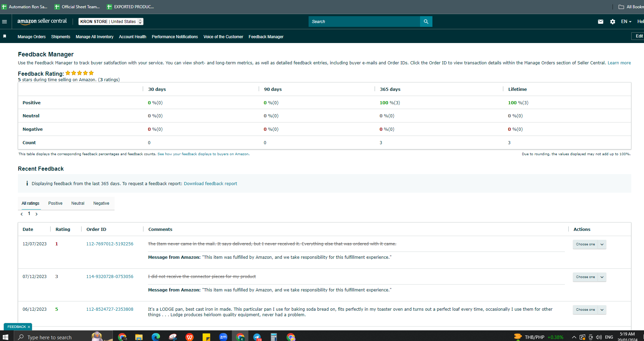Open the hamburger navigation menu
This screenshot has width=644, height=341.
click(4, 22)
